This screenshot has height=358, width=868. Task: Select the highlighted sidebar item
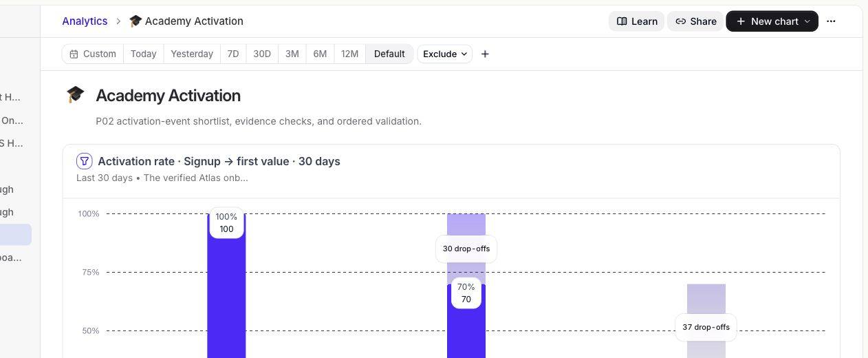[x=16, y=235]
